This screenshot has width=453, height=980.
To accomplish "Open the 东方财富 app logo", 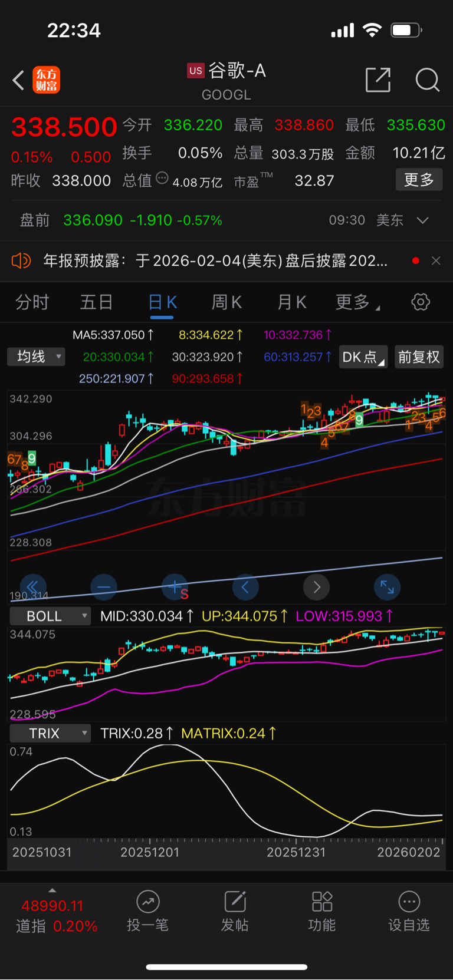I will [x=47, y=80].
